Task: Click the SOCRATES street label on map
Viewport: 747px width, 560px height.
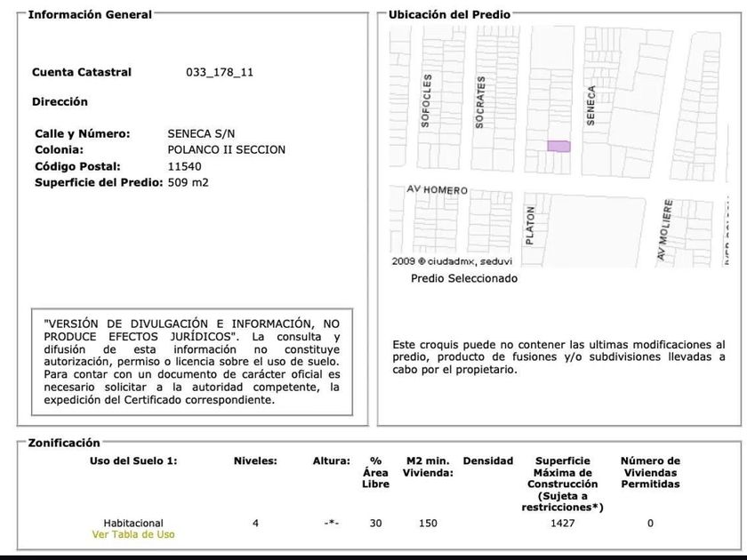Action: click(x=480, y=102)
